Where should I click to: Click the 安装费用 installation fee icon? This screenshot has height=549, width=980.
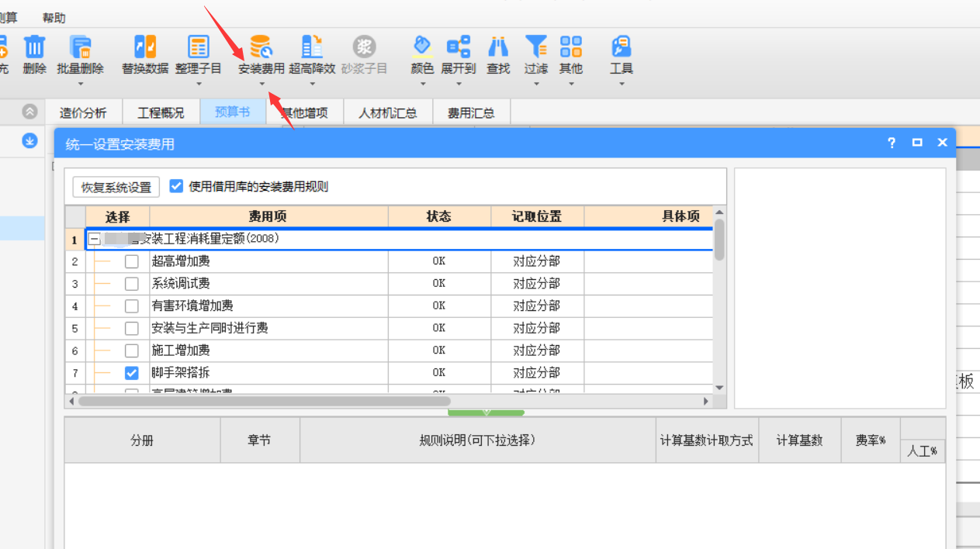point(261,47)
